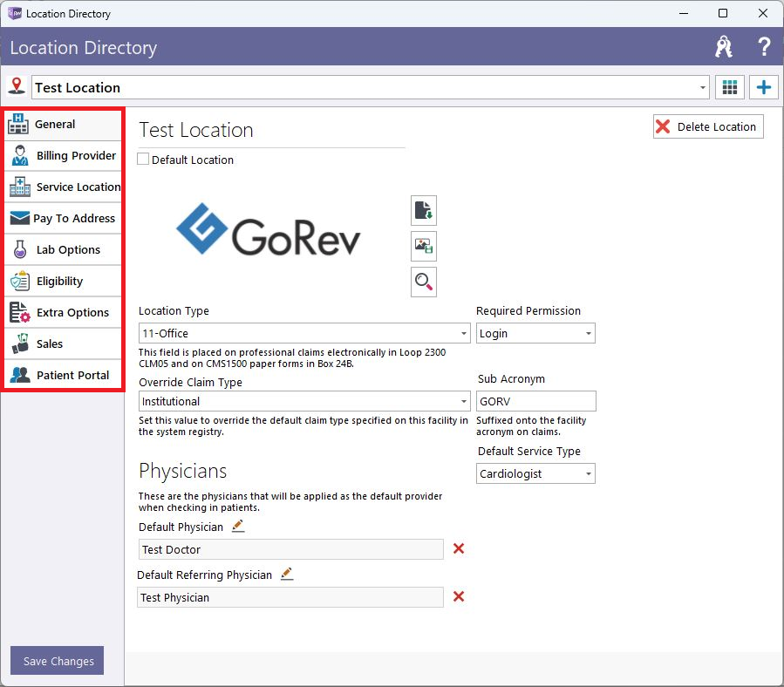Switch to the Billing Provider tab
This screenshot has width=784, height=687.
pos(64,156)
